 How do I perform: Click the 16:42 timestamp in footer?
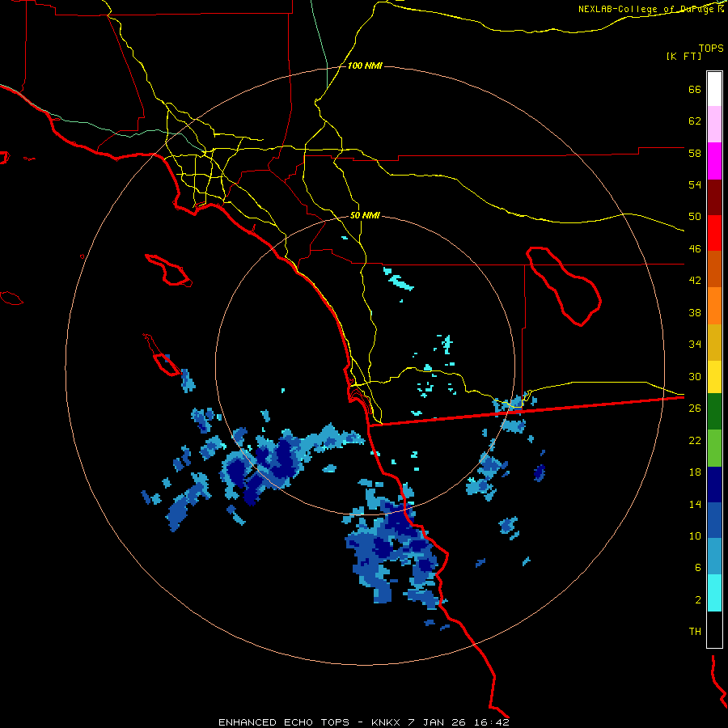point(492,722)
